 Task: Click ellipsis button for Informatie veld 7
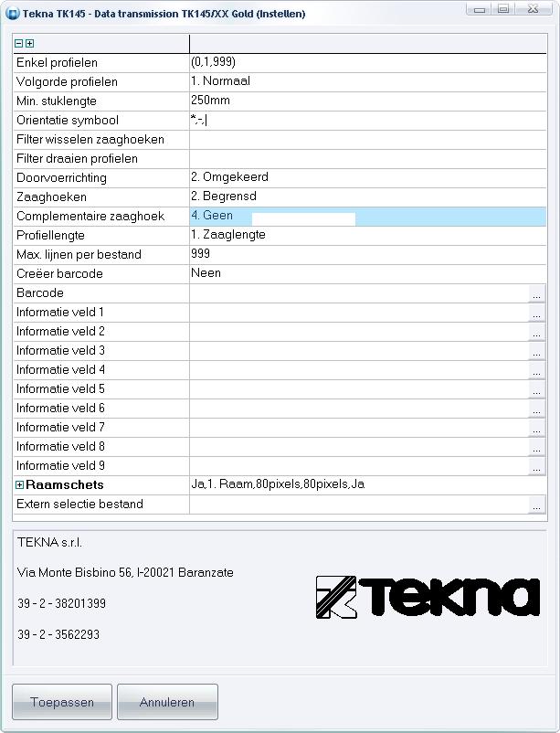point(536,428)
